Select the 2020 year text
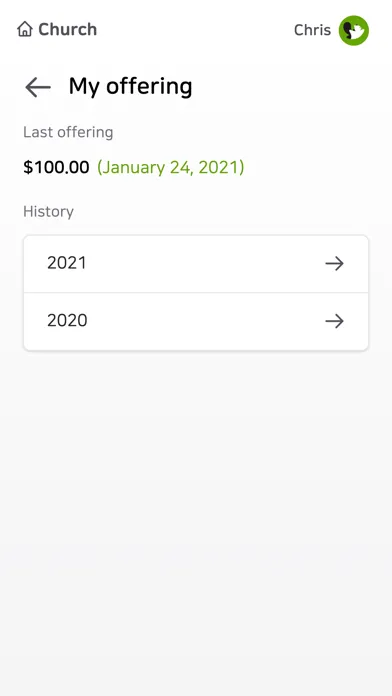Image resolution: width=392 pixels, height=696 pixels. click(x=67, y=320)
